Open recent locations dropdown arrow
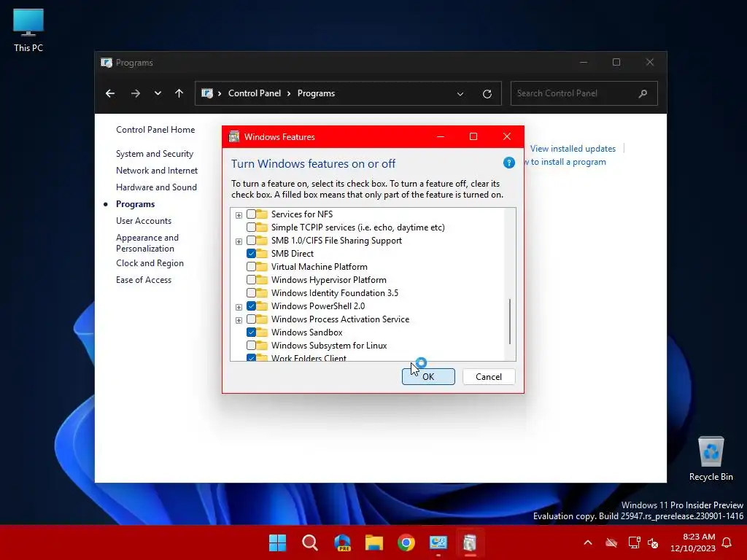Viewport: 747px width, 560px height. [158, 93]
